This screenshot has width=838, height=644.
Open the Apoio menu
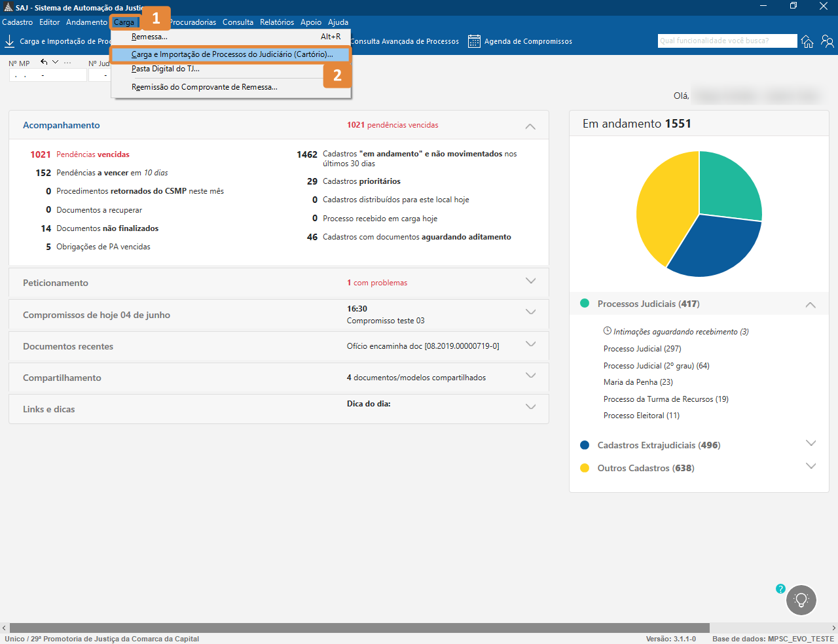pos(311,22)
